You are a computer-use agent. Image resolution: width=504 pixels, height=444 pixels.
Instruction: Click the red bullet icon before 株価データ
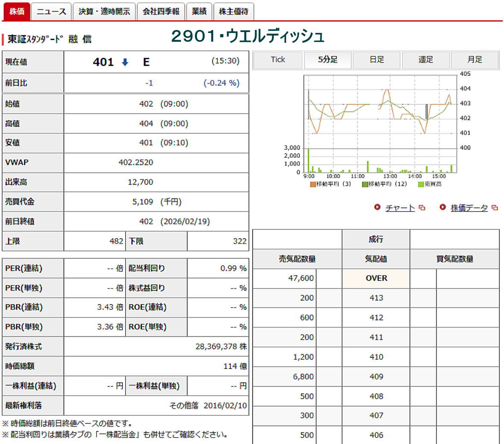coord(442,207)
